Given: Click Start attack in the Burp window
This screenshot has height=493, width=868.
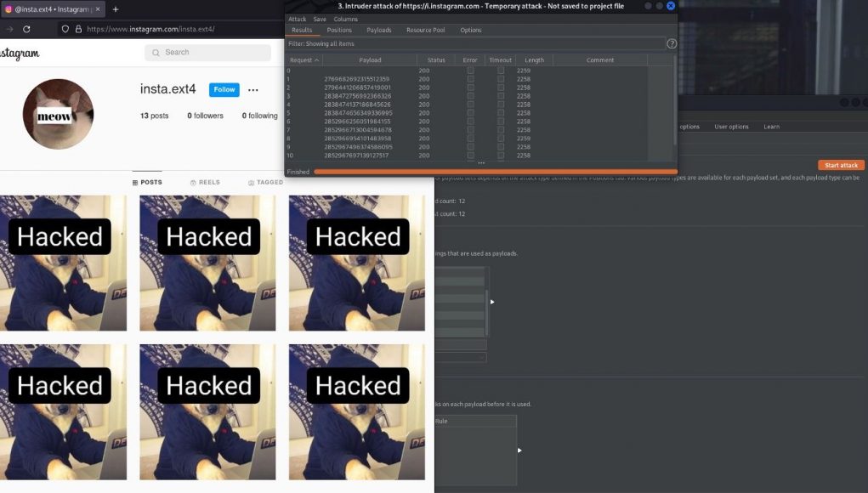Looking at the screenshot, I should (841, 166).
